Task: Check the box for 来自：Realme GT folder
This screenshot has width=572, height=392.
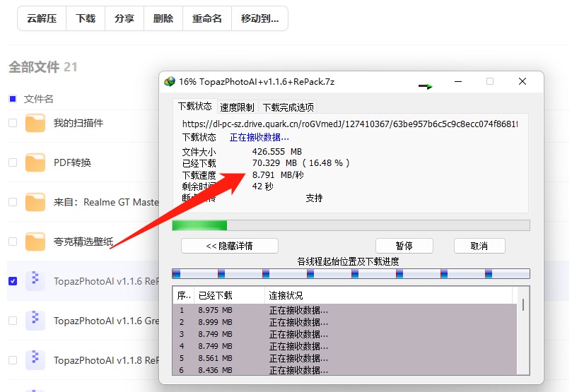Action: [13, 202]
